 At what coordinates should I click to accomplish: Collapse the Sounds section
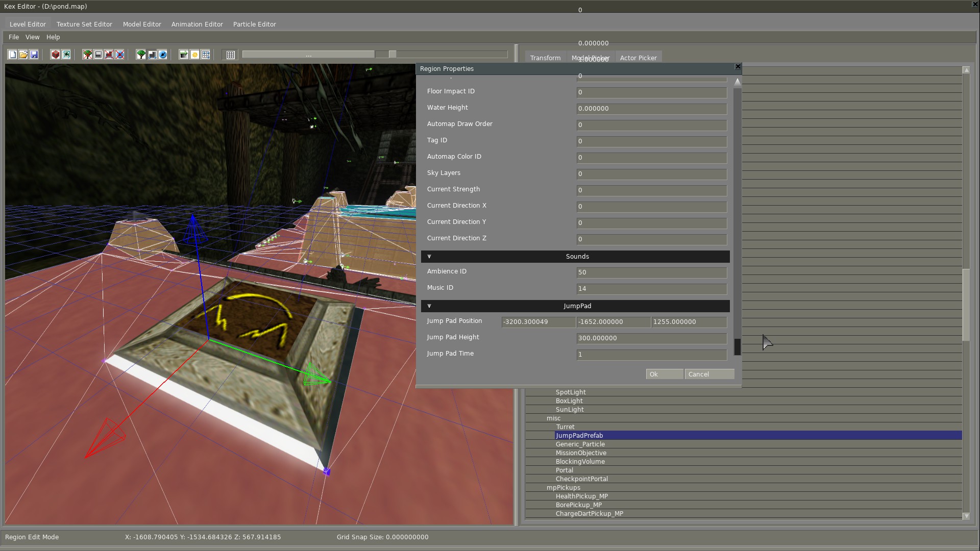pyautogui.click(x=429, y=257)
